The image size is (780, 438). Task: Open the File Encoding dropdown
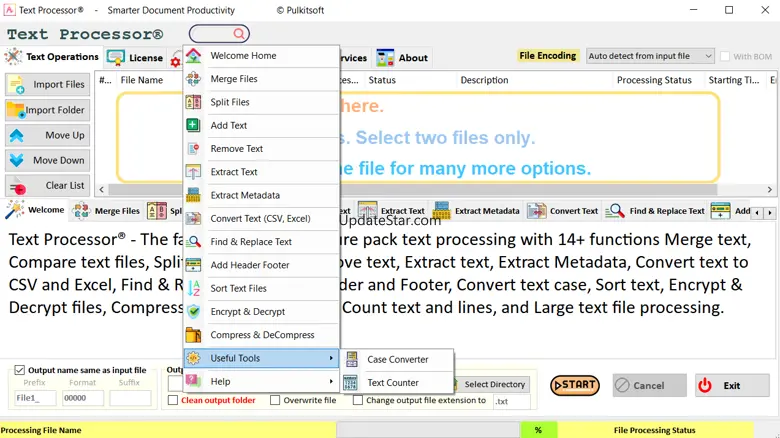tap(650, 56)
